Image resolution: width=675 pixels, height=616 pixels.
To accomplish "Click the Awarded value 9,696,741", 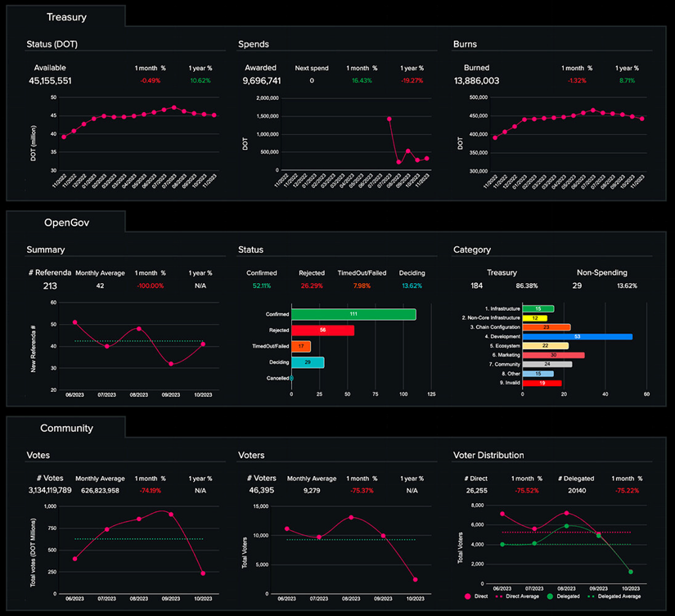I will (x=261, y=81).
